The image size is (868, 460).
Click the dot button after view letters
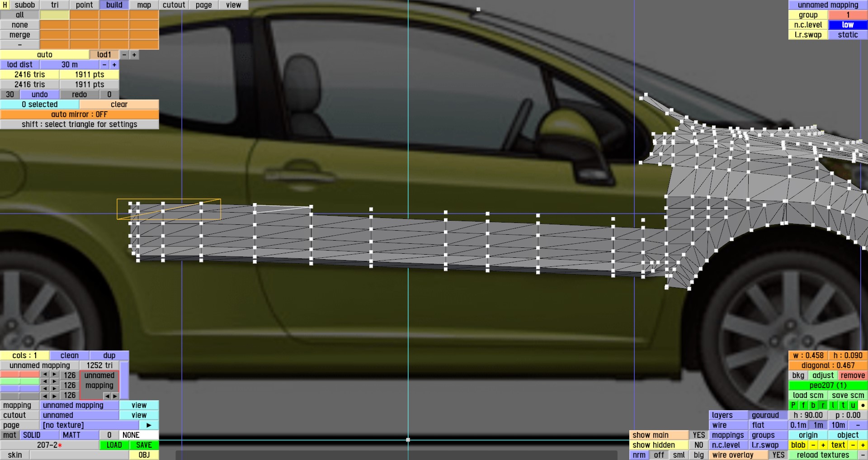(863, 405)
